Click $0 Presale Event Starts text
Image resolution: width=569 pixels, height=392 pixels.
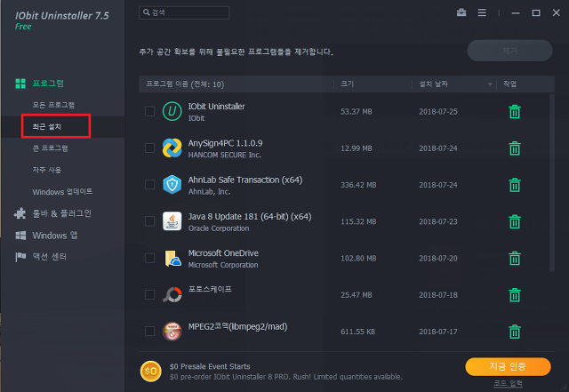click(x=210, y=366)
